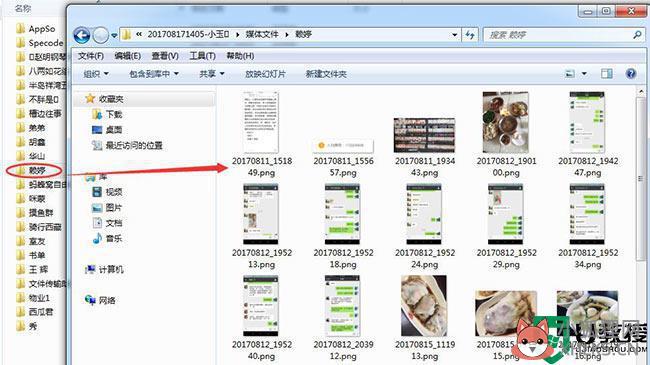The height and width of the screenshot is (365, 650).
Task: Click the scrollbar up arrow
Action: click(x=641, y=90)
